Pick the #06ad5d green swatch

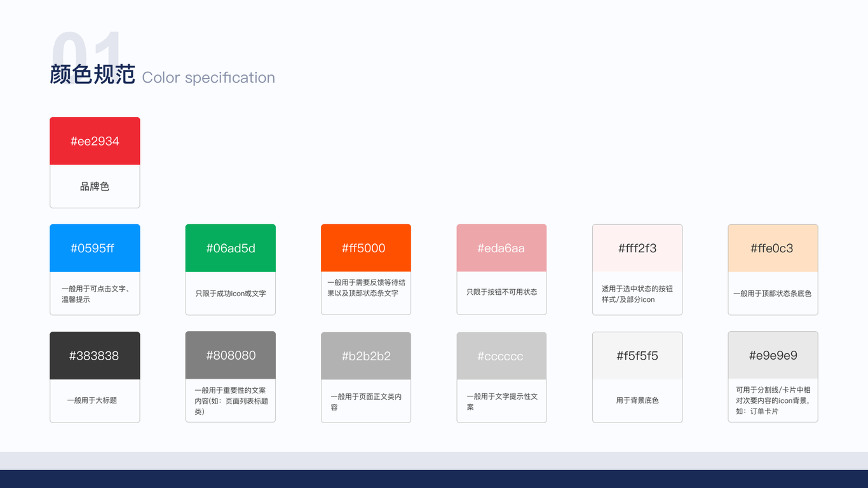click(x=231, y=248)
